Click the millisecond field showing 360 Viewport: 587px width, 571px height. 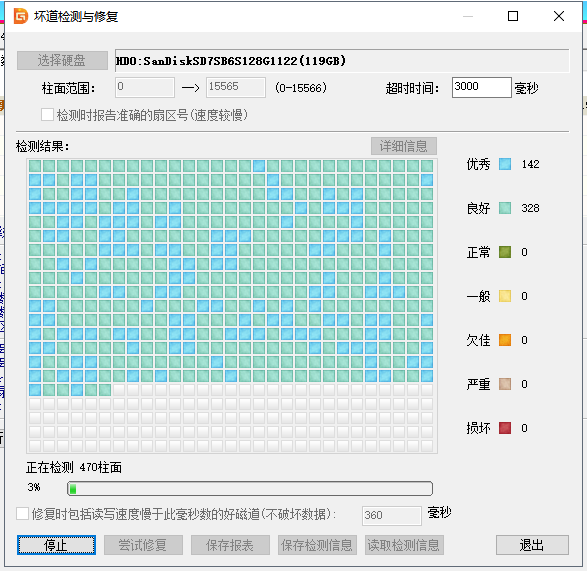392,515
